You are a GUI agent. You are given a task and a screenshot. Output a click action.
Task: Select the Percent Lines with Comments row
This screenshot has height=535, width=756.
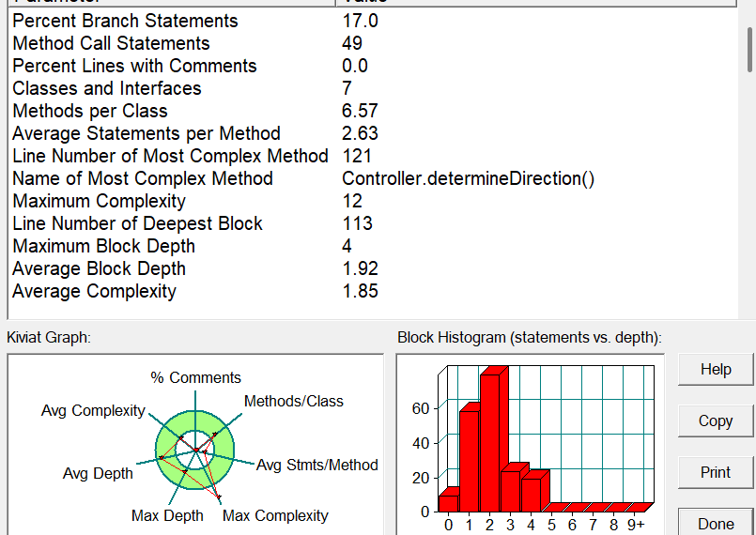pyautogui.click(x=373, y=66)
